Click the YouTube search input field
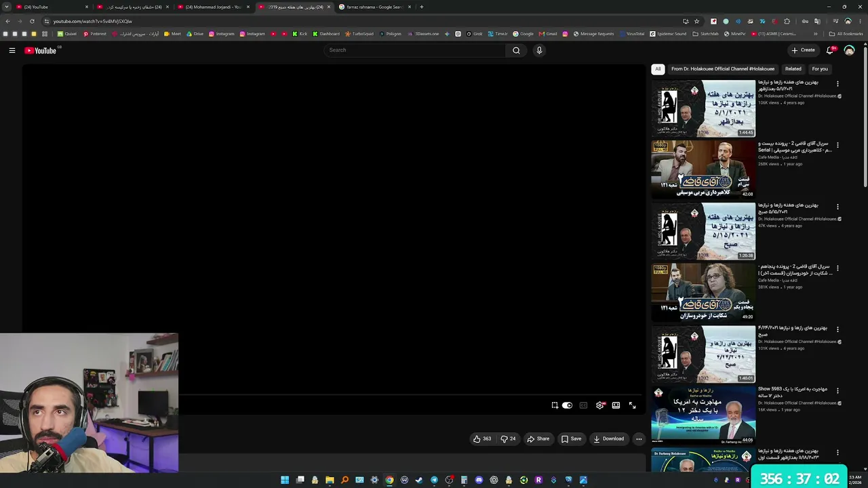 click(415, 50)
